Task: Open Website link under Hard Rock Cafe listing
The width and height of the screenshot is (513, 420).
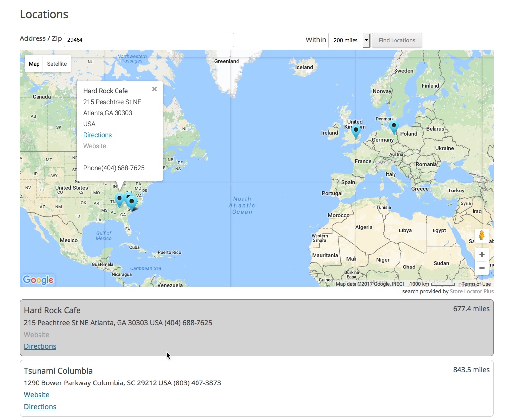Action: point(37,335)
